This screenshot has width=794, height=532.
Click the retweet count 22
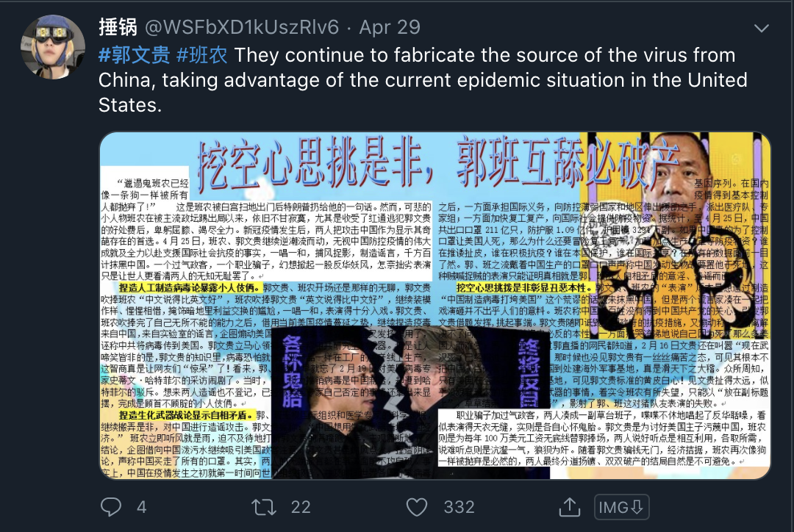tap(301, 507)
